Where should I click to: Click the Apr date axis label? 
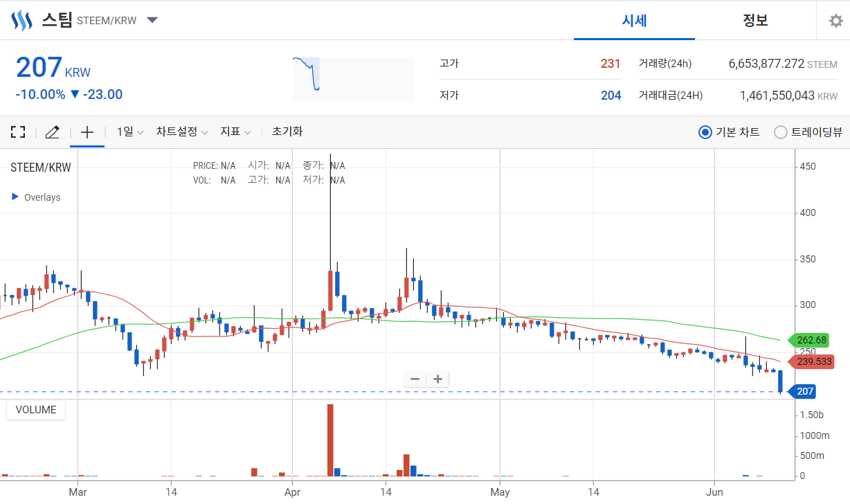click(x=292, y=492)
